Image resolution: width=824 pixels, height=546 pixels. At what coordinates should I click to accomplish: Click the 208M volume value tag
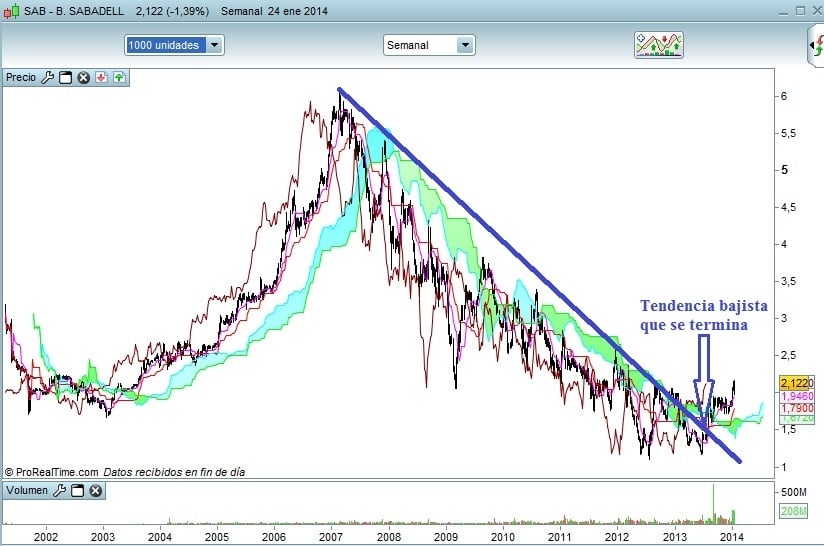794,511
